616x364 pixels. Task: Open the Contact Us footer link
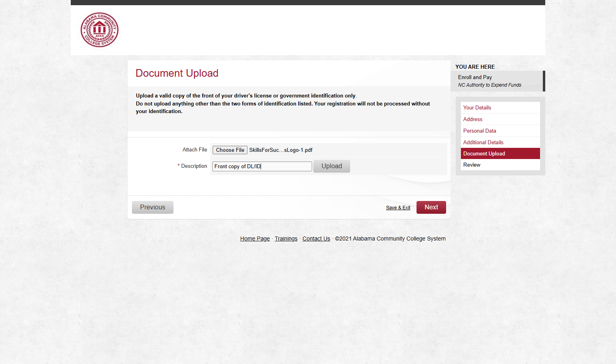(316, 239)
